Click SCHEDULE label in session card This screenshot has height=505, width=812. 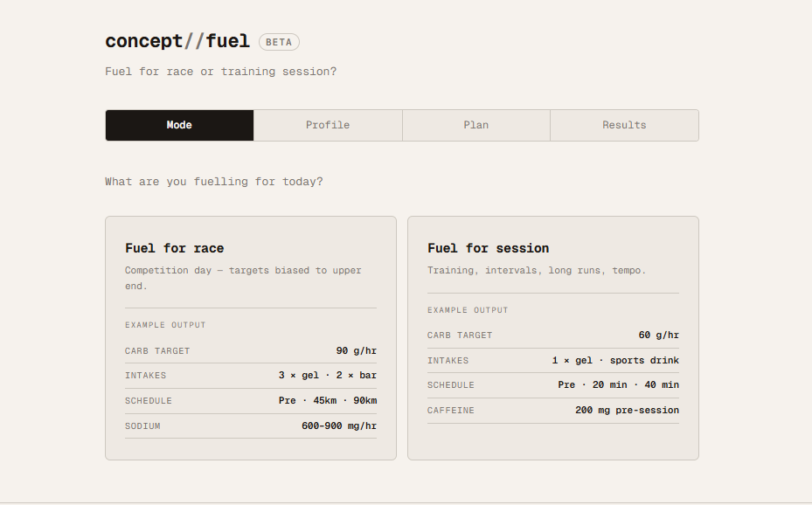[x=450, y=385]
